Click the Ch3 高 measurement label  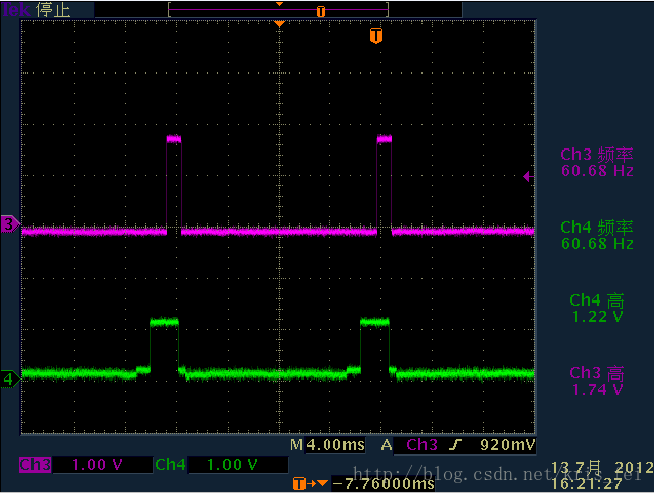597,373
